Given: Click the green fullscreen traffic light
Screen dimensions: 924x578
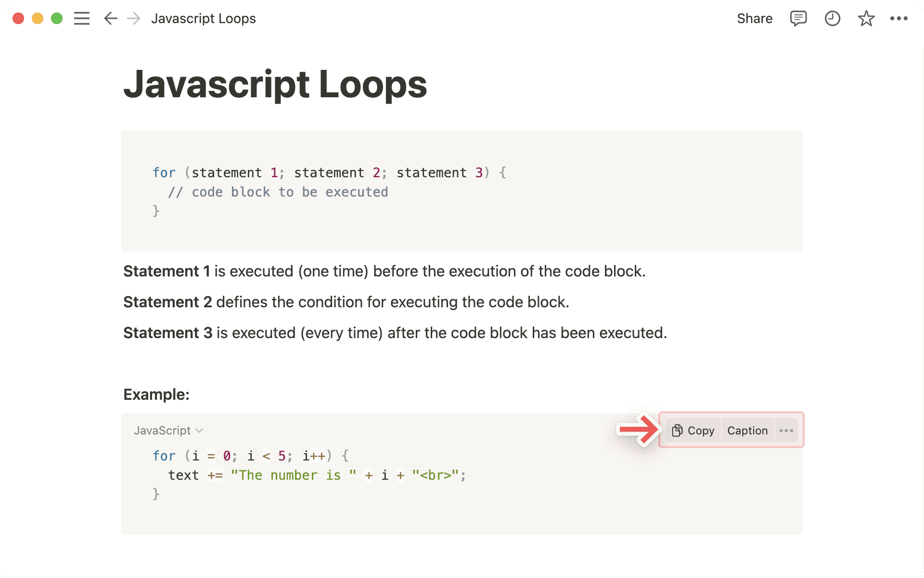Looking at the screenshot, I should click(x=56, y=18).
